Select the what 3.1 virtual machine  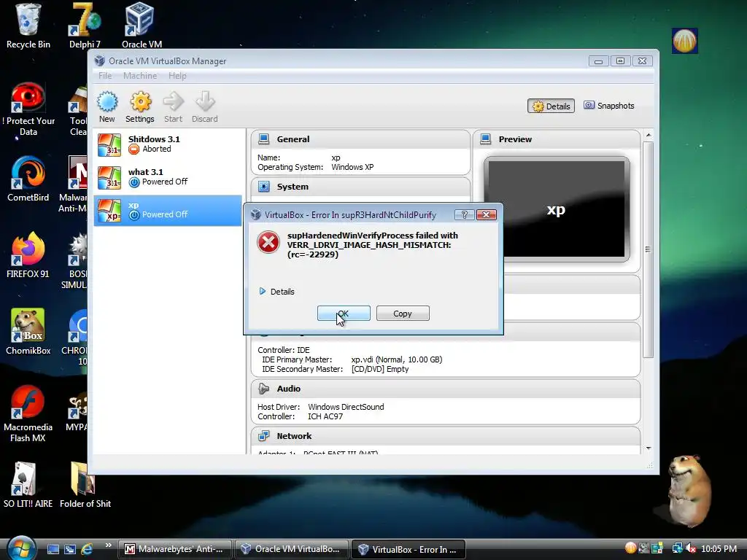[168, 178]
